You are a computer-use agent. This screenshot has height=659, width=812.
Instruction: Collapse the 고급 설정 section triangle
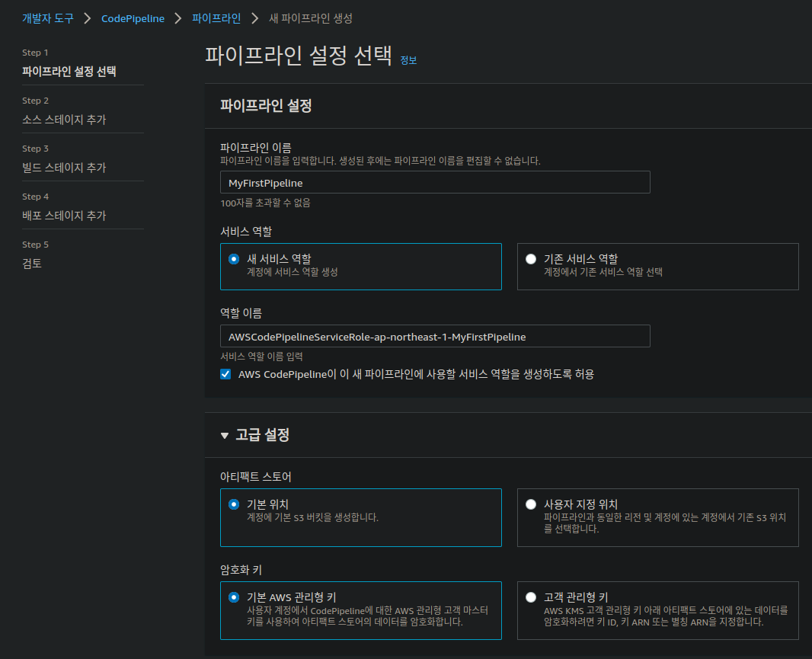click(224, 436)
